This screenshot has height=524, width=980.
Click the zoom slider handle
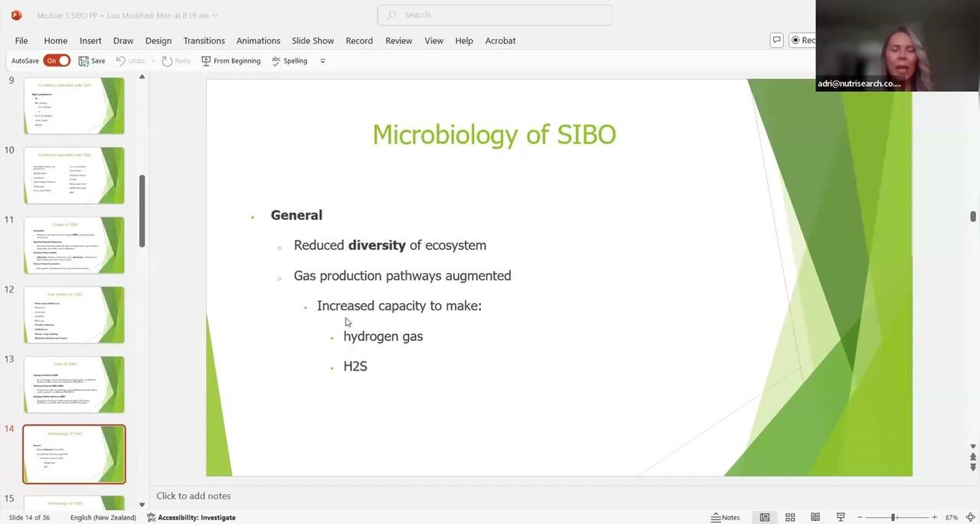[x=893, y=517]
